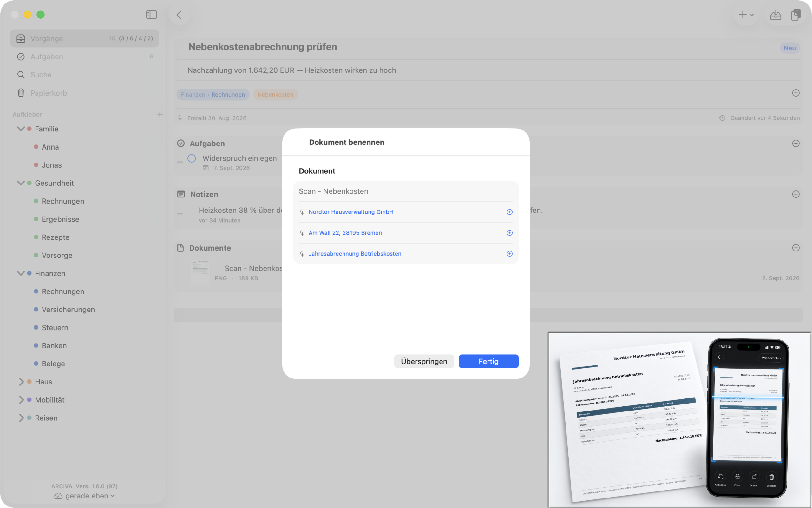Open Papierkorb in the sidebar
This screenshot has width=812, height=508.
coord(85,93)
